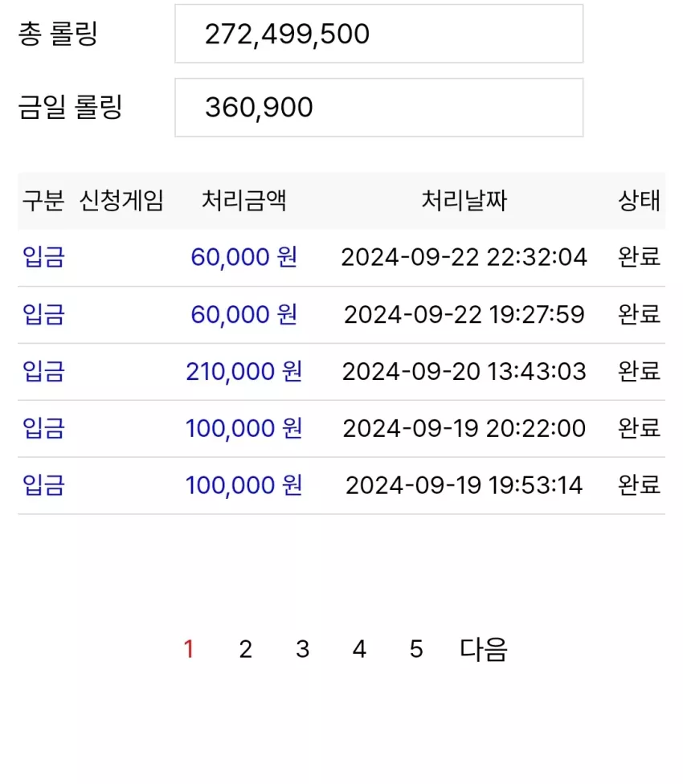This screenshot has width=683, height=784.
Task: Go to page 3 of results
Action: [x=302, y=649]
